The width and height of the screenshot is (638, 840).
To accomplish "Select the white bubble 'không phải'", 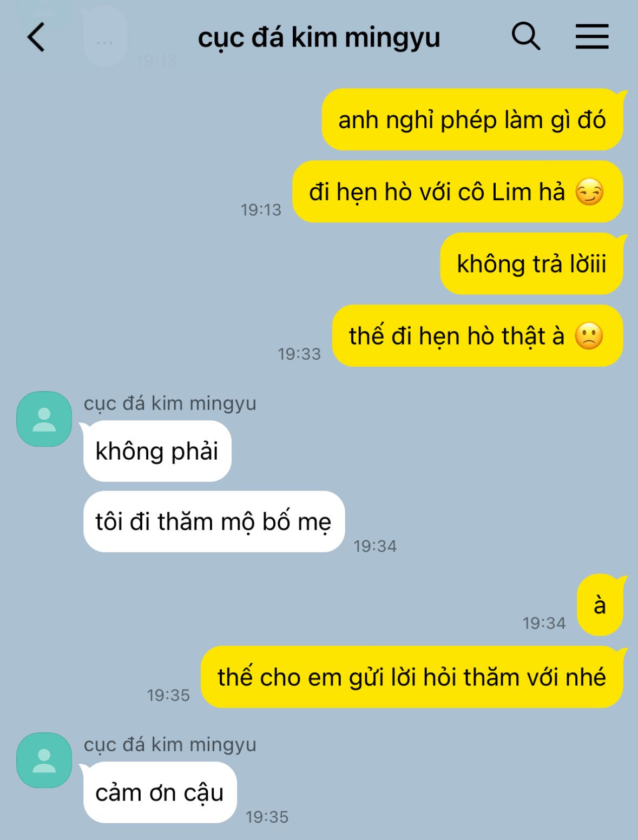I will pos(157,451).
